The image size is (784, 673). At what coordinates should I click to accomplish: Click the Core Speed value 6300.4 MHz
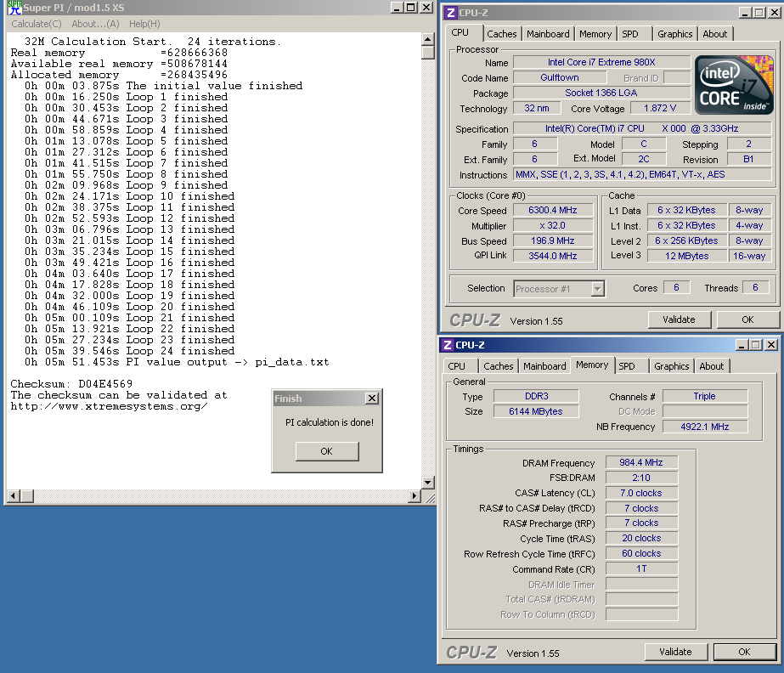[x=553, y=210]
